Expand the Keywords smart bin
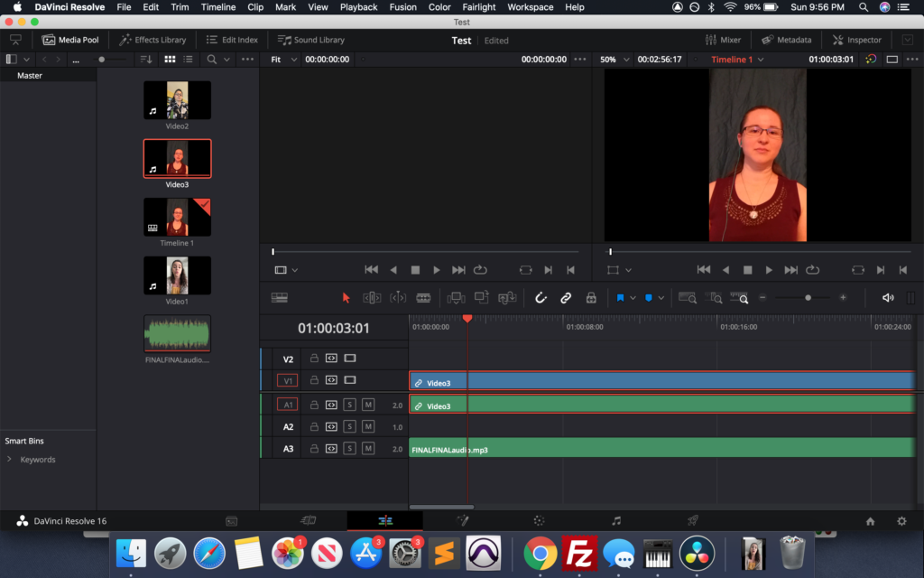The height and width of the screenshot is (578, 924). (x=10, y=460)
